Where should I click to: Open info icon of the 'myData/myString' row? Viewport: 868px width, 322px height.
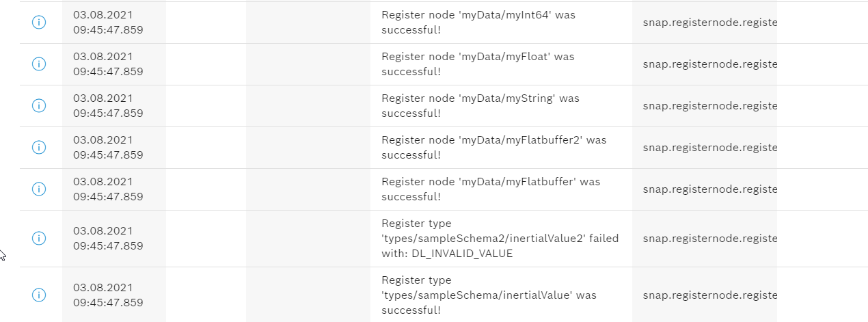pyautogui.click(x=39, y=105)
